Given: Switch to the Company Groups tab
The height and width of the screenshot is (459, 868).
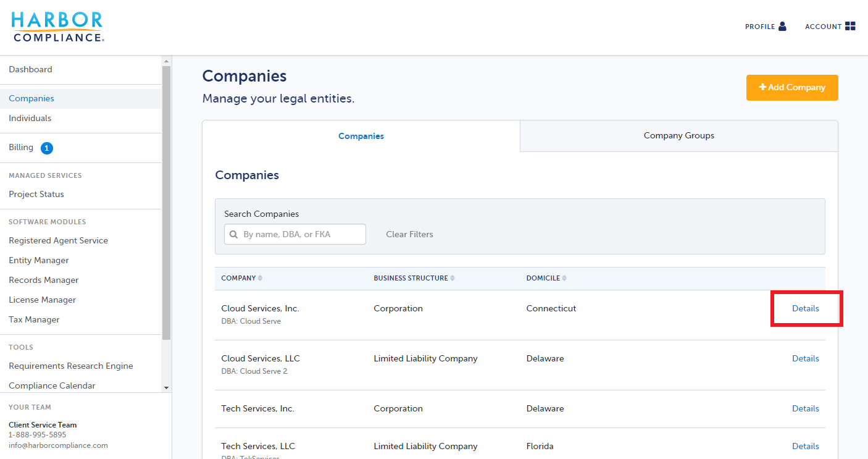Looking at the screenshot, I should point(679,136).
